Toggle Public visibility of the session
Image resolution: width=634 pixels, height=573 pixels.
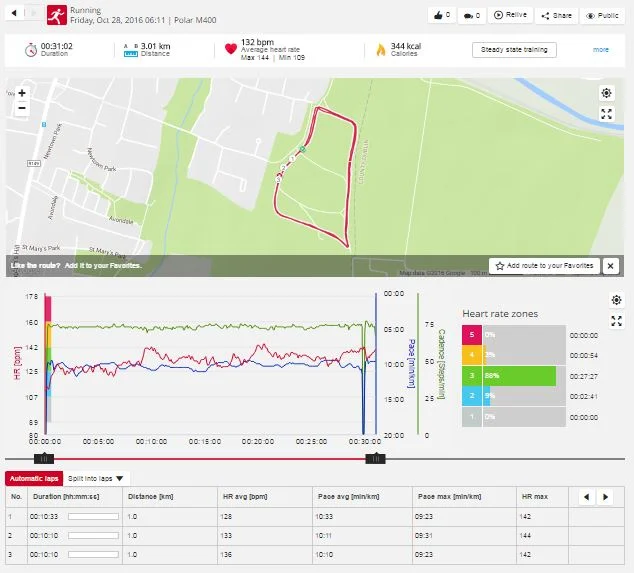click(x=601, y=16)
